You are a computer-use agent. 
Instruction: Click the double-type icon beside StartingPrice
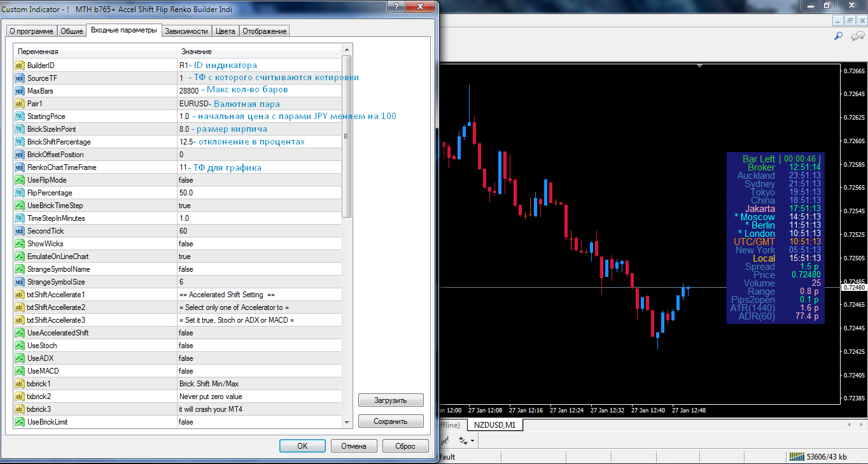click(19, 116)
